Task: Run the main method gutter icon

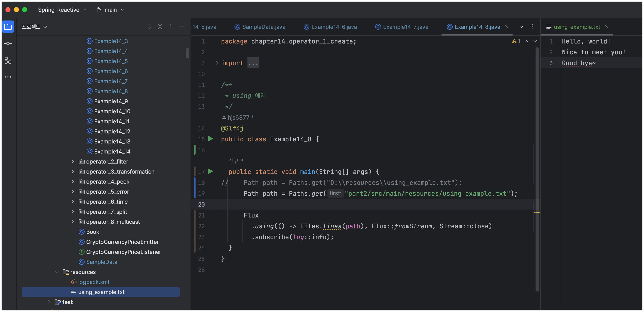Action: click(x=210, y=171)
